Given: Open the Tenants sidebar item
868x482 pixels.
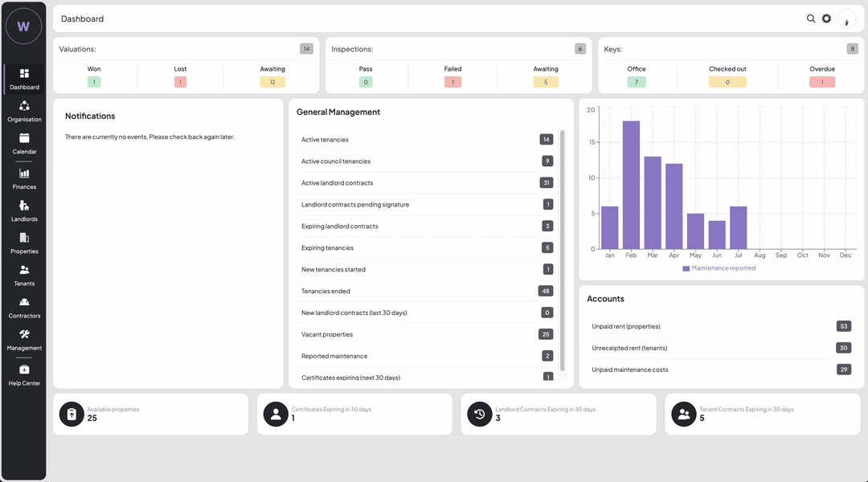Looking at the screenshot, I should [x=24, y=275].
